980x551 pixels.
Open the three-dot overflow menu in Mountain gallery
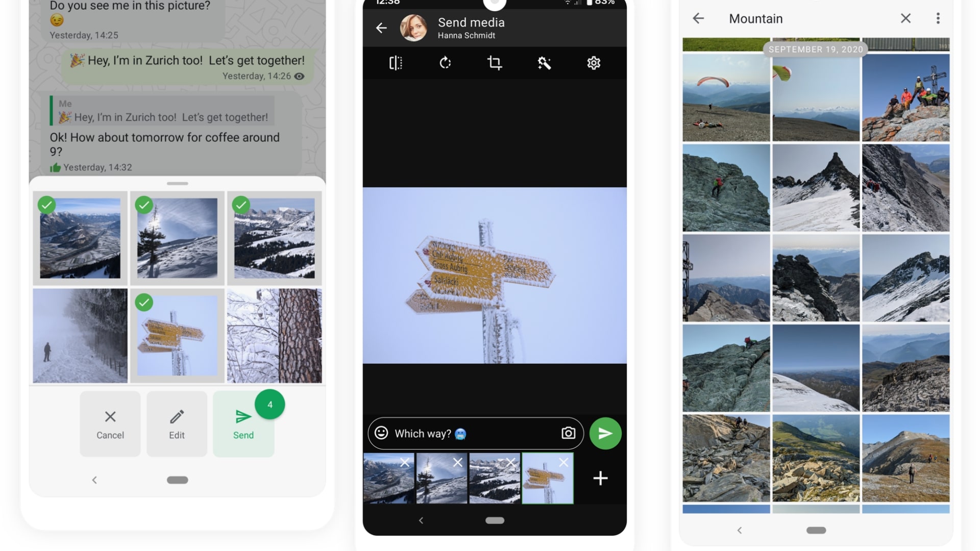pyautogui.click(x=938, y=18)
